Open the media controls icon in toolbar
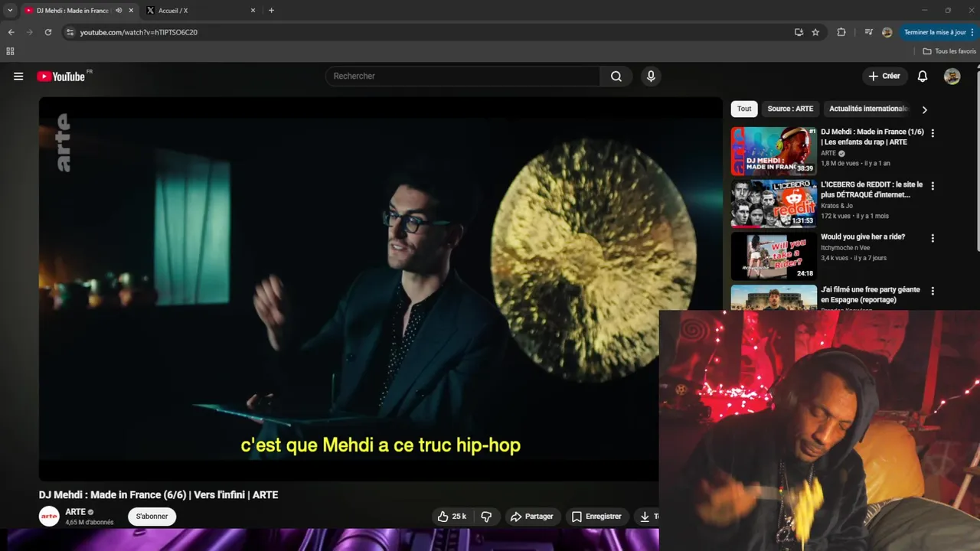Image resolution: width=980 pixels, height=551 pixels. (868, 32)
